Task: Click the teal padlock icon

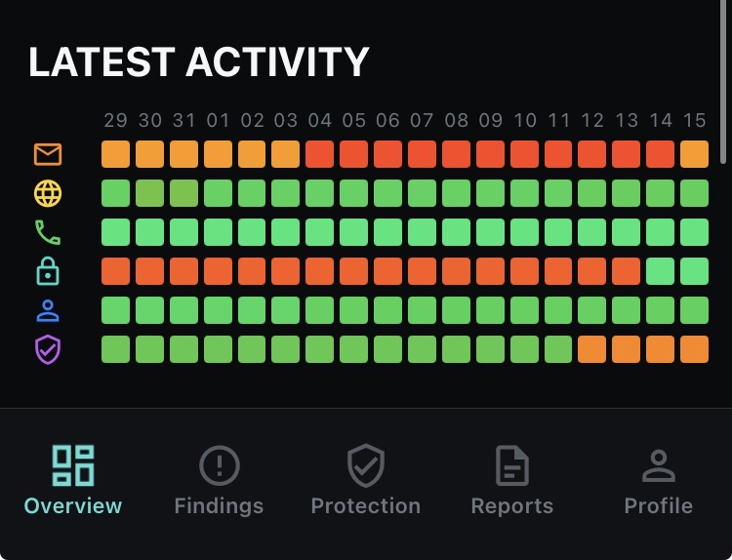Action: pos(48,271)
